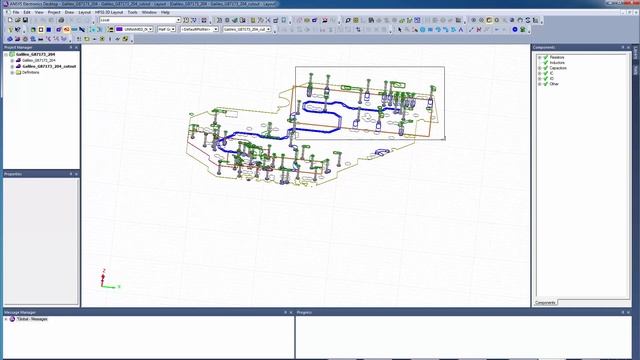This screenshot has width=640, height=360.
Task: Close the Components panel
Action: [628, 47]
